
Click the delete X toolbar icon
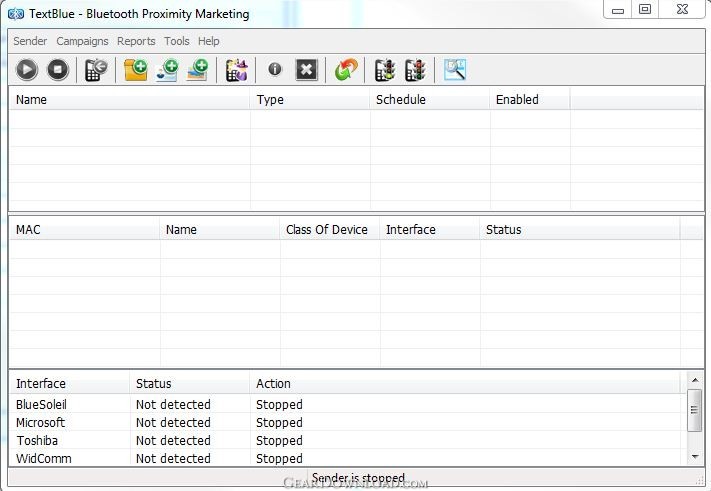(306, 70)
